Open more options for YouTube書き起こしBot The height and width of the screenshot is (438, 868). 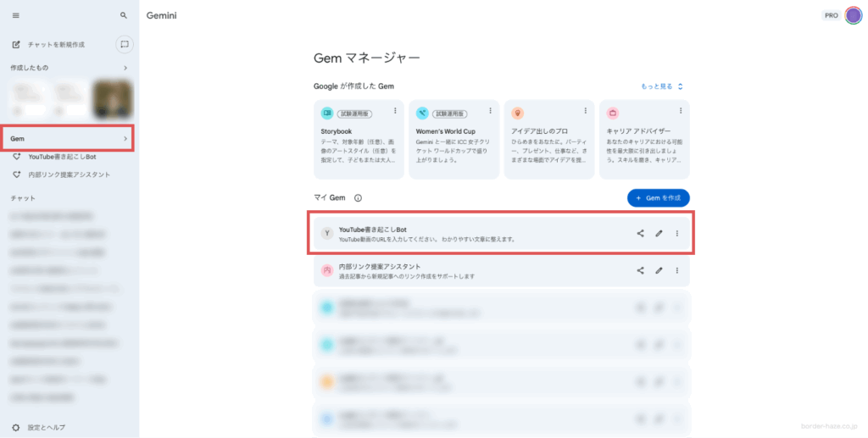[677, 233]
